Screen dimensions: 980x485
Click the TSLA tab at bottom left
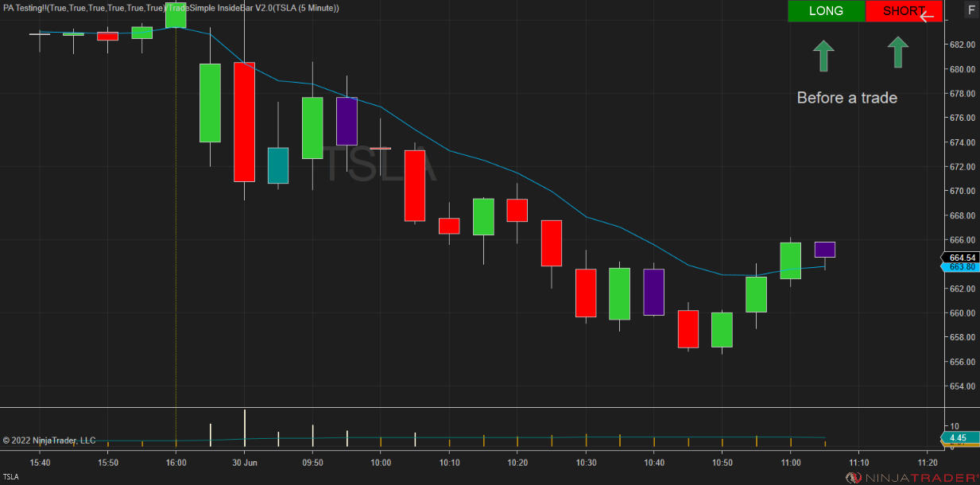pyautogui.click(x=12, y=477)
